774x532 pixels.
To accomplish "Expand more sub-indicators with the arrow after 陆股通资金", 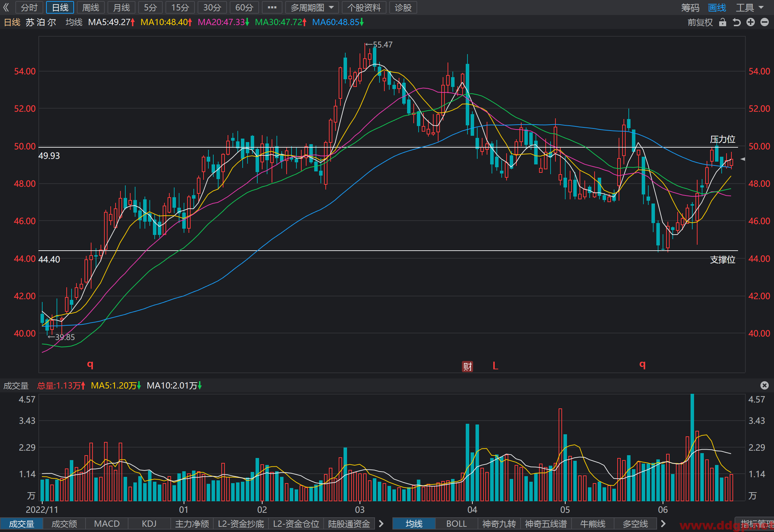I will click(381, 524).
